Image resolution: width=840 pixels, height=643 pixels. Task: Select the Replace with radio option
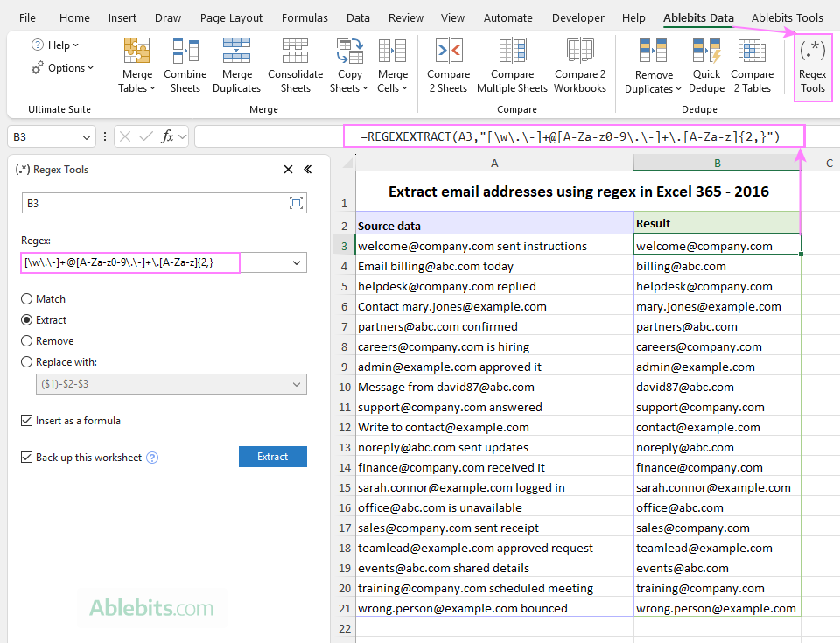pos(27,362)
